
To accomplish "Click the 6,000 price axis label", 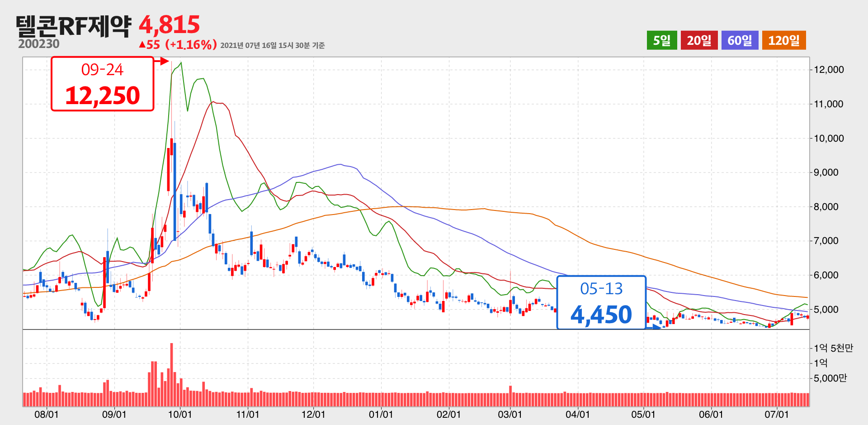I will point(826,275).
